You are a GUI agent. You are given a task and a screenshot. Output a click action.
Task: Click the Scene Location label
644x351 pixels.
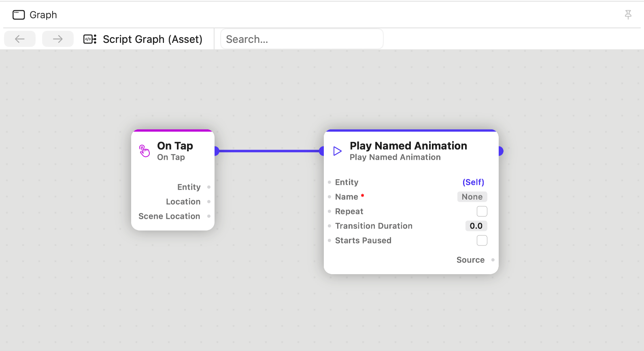(x=169, y=216)
